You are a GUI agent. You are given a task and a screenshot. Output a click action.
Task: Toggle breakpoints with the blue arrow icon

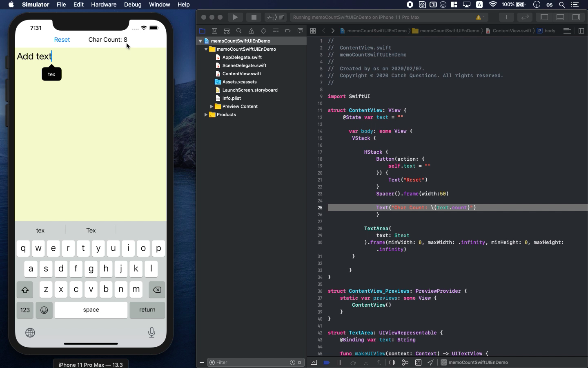tap(327, 363)
